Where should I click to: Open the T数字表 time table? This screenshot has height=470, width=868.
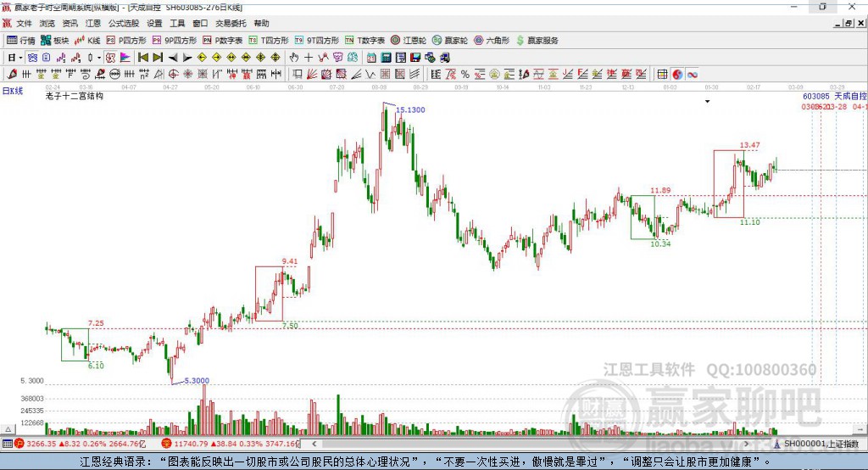pyautogui.click(x=364, y=41)
